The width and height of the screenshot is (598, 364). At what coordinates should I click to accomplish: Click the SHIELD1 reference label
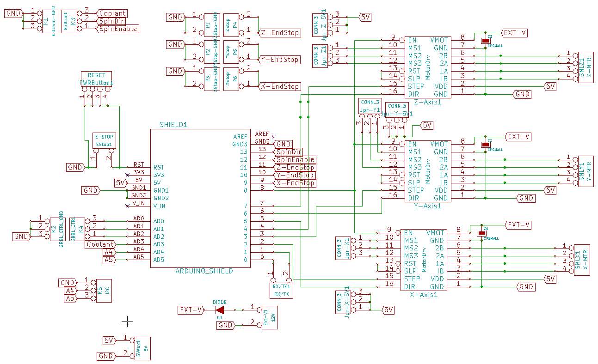point(173,125)
